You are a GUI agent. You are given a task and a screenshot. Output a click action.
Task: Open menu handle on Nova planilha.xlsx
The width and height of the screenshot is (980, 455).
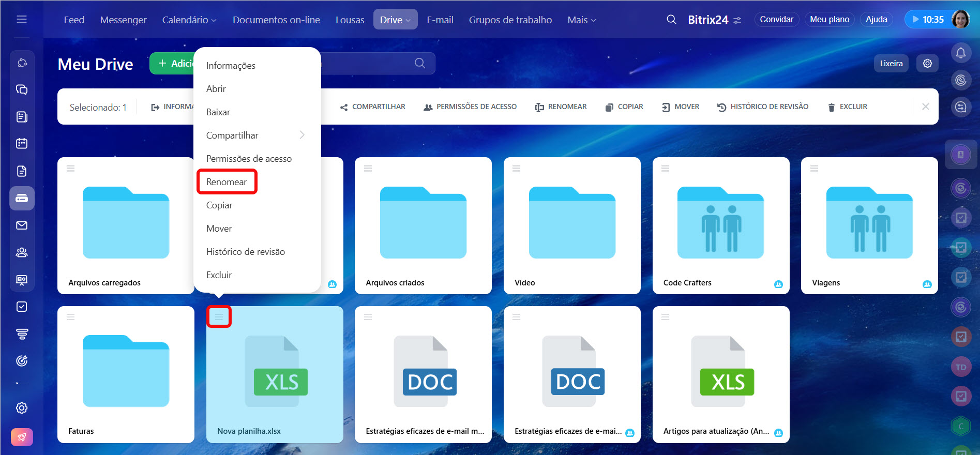tap(219, 317)
